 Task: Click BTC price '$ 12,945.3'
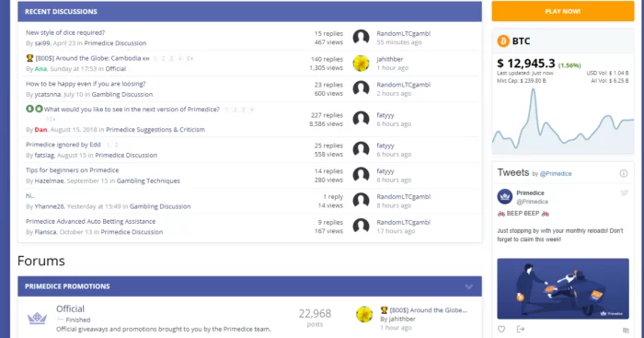pyautogui.click(x=526, y=64)
